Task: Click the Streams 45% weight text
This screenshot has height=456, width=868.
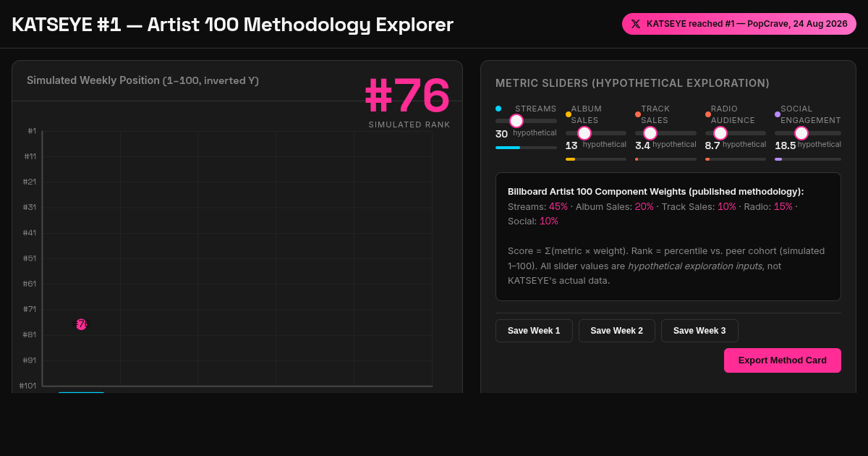Action: [558, 206]
